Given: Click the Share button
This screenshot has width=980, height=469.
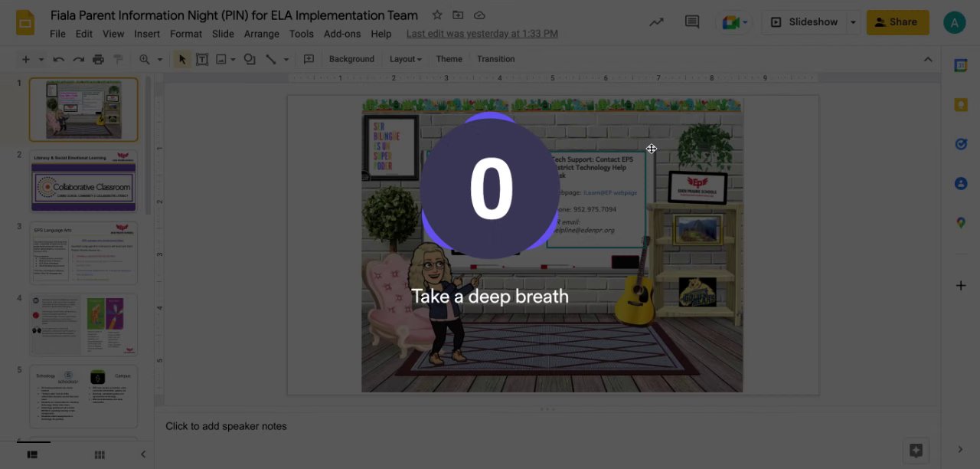Looking at the screenshot, I should [897, 22].
